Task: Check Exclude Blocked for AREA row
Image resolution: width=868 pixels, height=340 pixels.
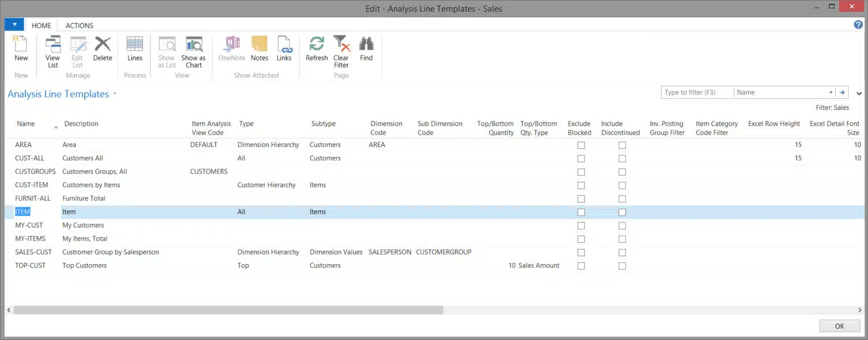Action: click(x=581, y=145)
